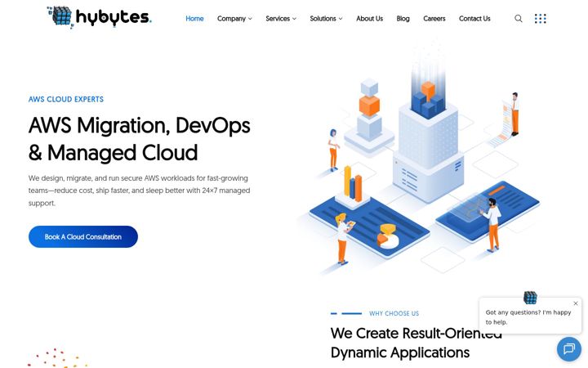Viewport: 588px width, 368px height.
Task: Open the live chat bubble button
Action: pyautogui.click(x=569, y=349)
